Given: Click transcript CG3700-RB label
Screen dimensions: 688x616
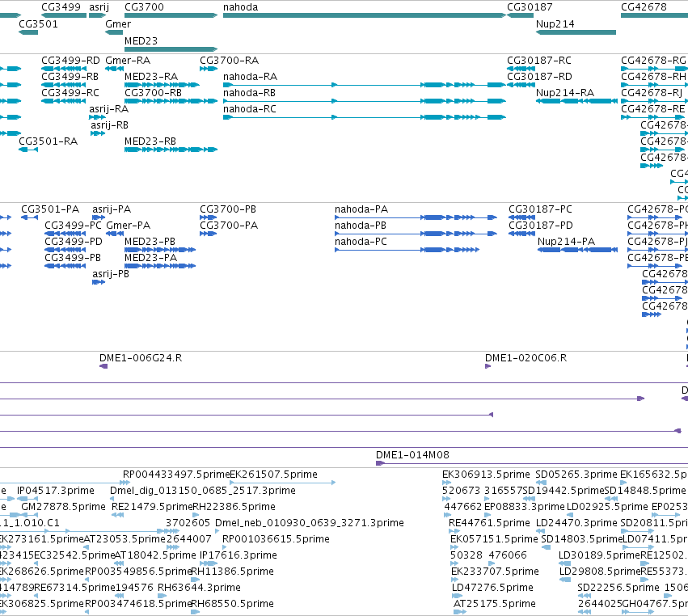Looking at the screenshot, I should [x=153, y=93].
